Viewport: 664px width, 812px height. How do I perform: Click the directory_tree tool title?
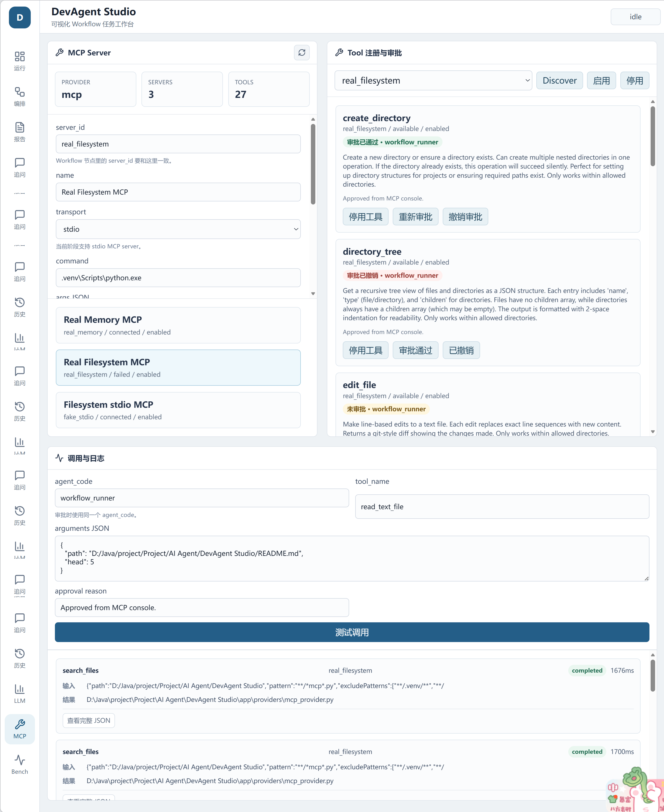[372, 251]
